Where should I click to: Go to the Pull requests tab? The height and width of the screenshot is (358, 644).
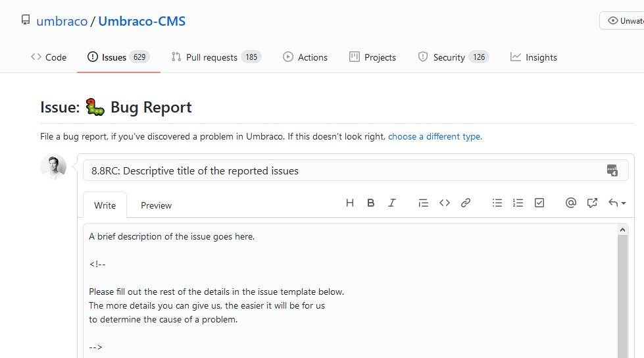[x=216, y=57]
